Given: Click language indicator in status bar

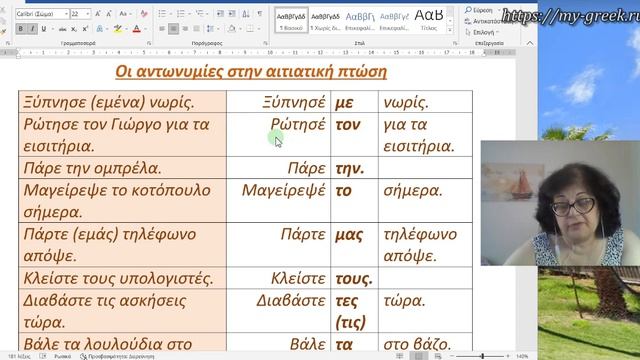Looking at the screenshot, I should (62, 356).
